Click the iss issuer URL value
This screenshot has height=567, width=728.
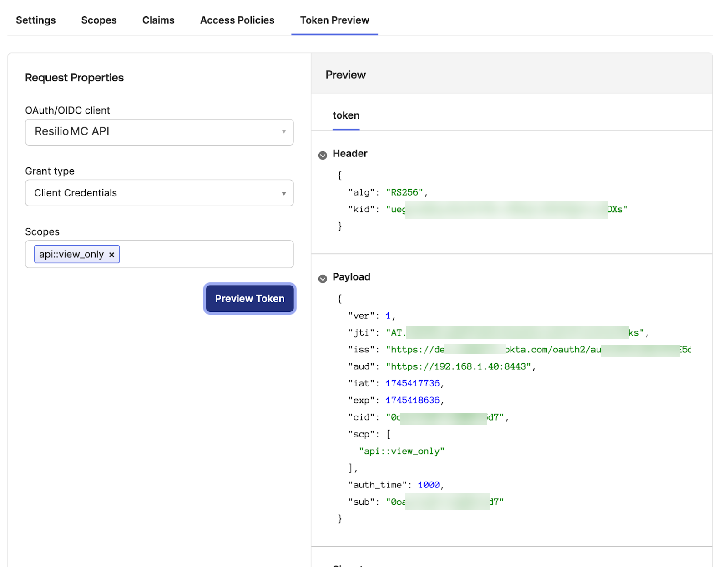pos(537,350)
